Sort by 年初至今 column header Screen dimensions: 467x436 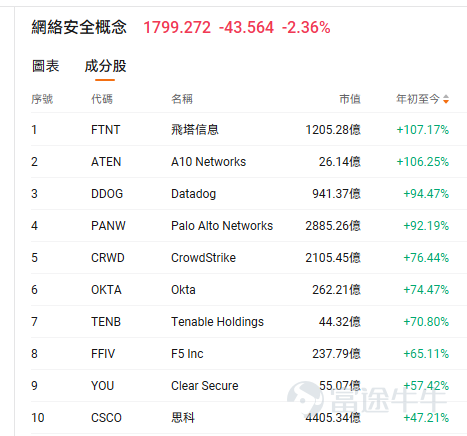pyautogui.click(x=418, y=99)
